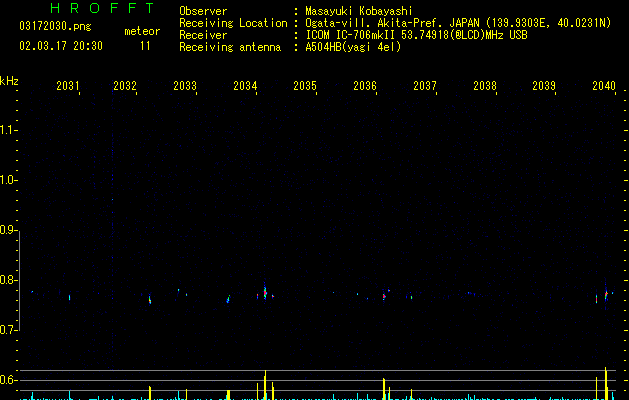
Task: Click the 0.9 frequency axis label
Action: point(8,230)
